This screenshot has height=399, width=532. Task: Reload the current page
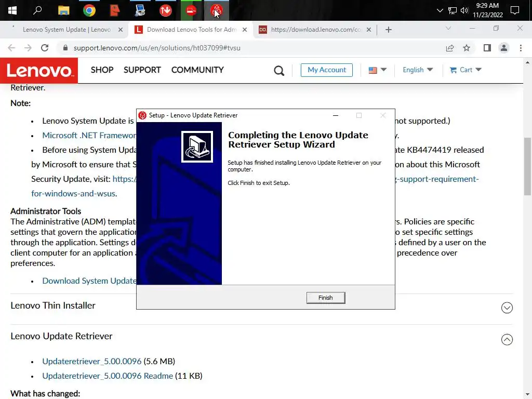[45, 48]
